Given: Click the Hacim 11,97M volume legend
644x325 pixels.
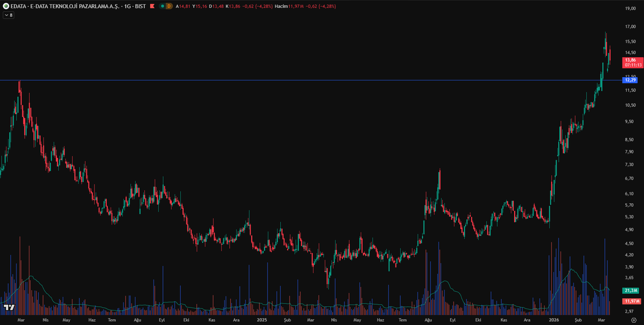Looking at the screenshot, I should (289, 6).
